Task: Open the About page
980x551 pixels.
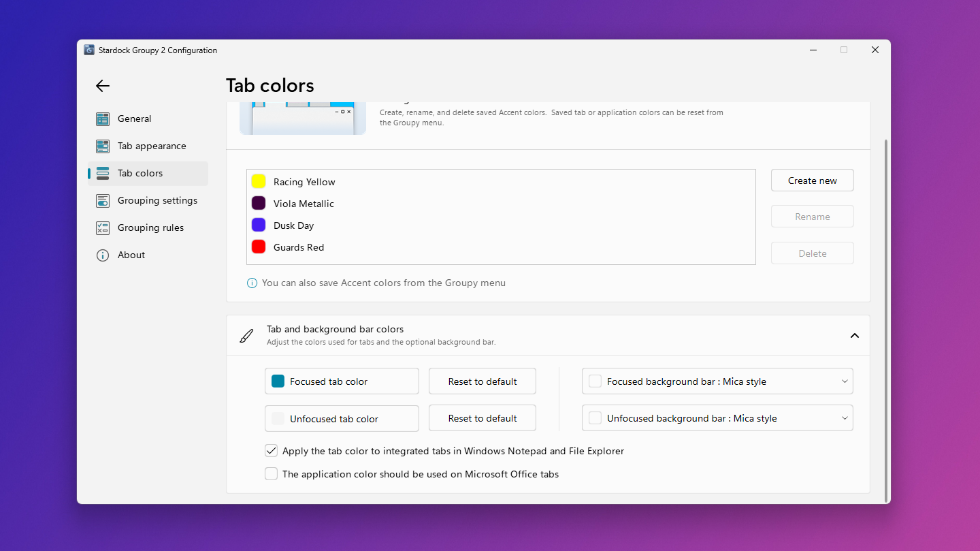Action: [148, 255]
